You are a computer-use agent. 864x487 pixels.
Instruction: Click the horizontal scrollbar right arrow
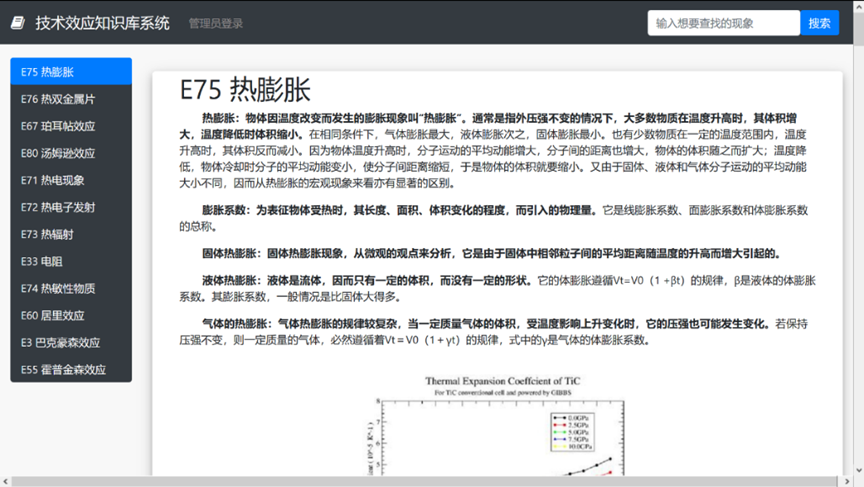847,481
